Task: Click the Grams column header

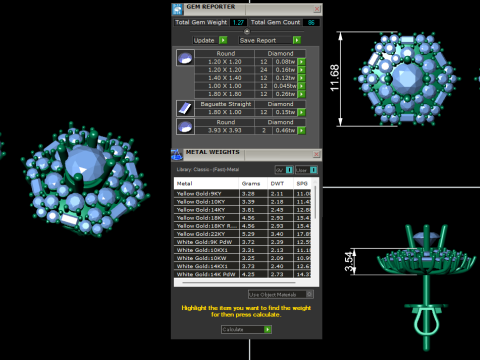Action: 253,183
